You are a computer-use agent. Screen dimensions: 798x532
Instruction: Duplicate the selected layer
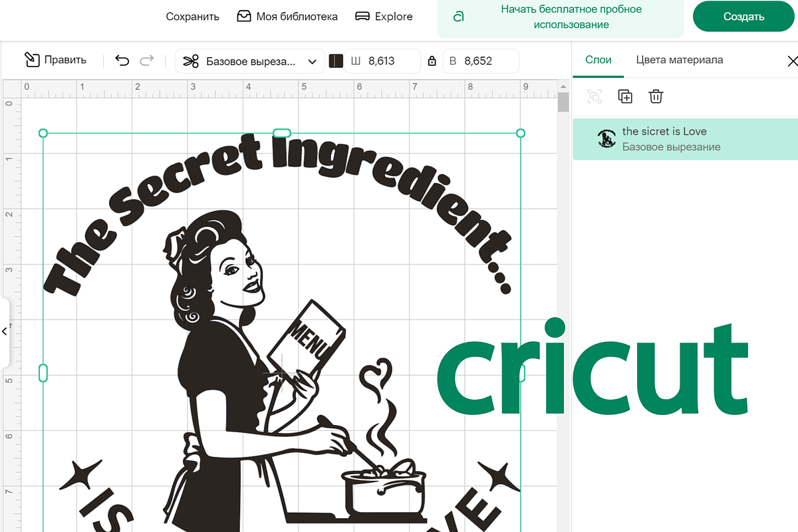pyautogui.click(x=625, y=96)
